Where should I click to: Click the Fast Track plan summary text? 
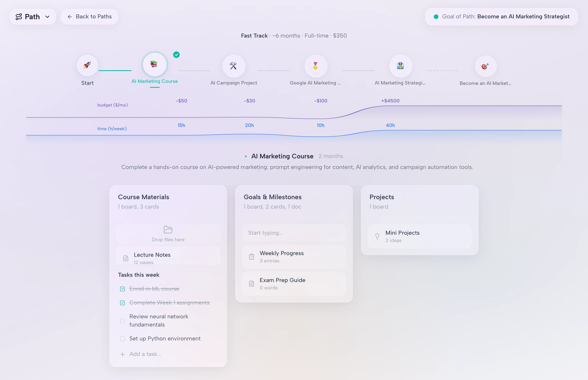coord(294,36)
